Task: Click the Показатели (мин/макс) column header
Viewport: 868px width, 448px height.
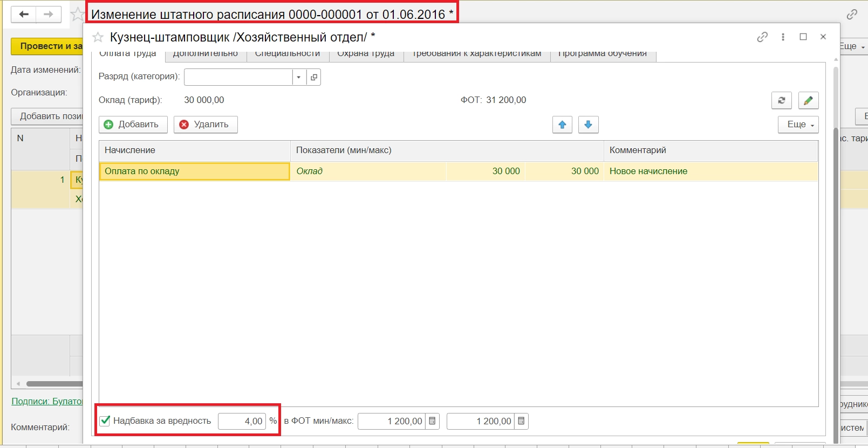Action: click(447, 150)
